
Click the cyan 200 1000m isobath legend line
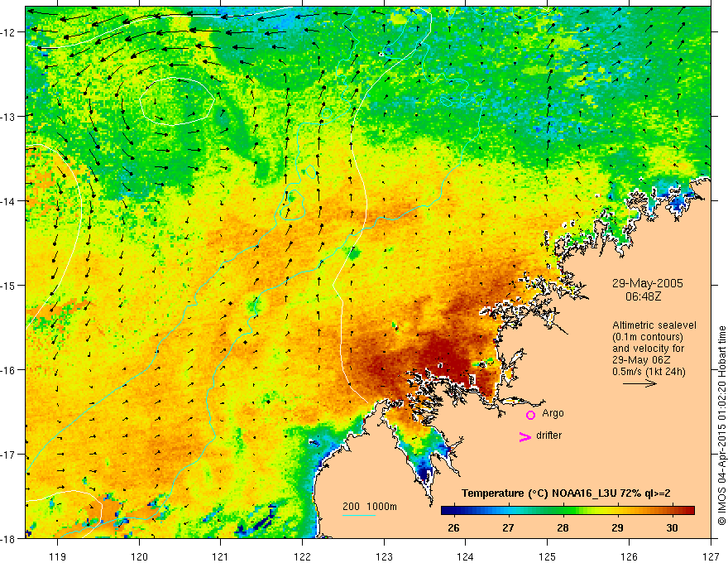point(359,515)
